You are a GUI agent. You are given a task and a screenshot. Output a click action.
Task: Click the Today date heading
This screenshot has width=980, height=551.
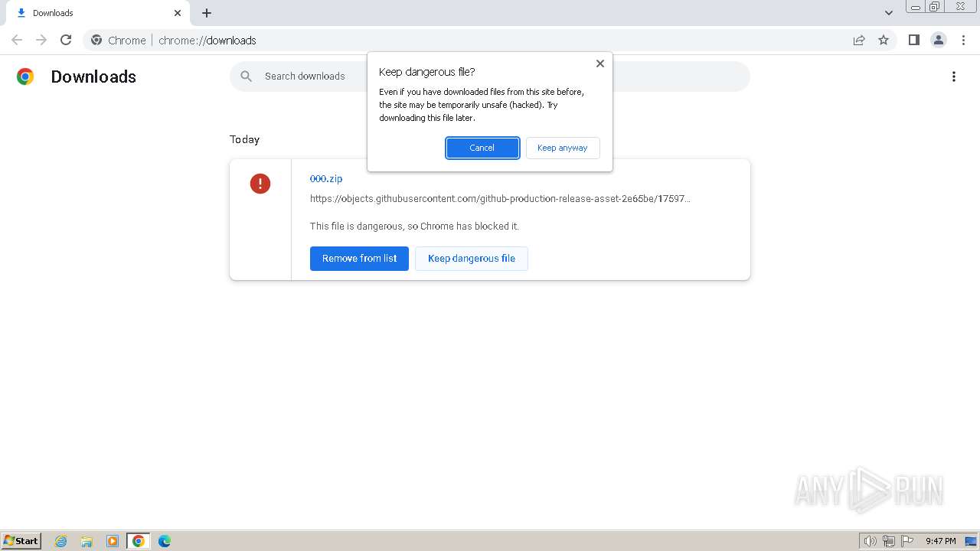coord(245,139)
